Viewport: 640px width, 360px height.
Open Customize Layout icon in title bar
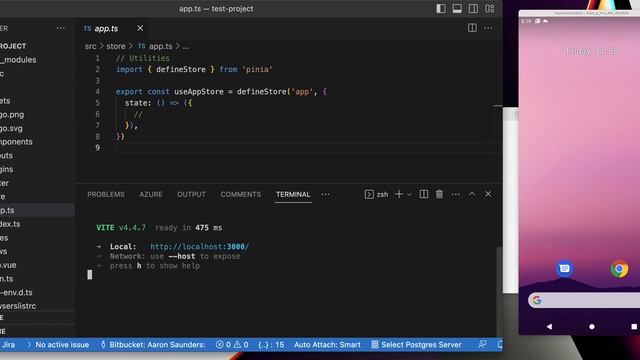click(490, 9)
